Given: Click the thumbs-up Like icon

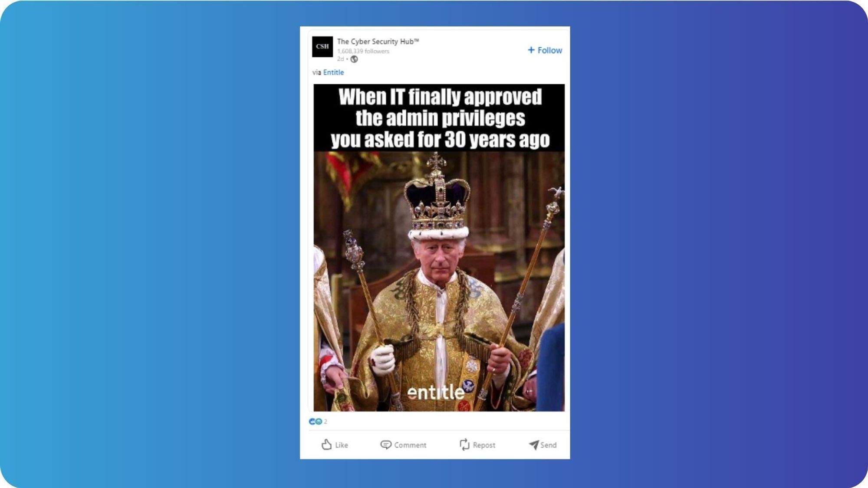Looking at the screenshot, I should tap(326, 445).
